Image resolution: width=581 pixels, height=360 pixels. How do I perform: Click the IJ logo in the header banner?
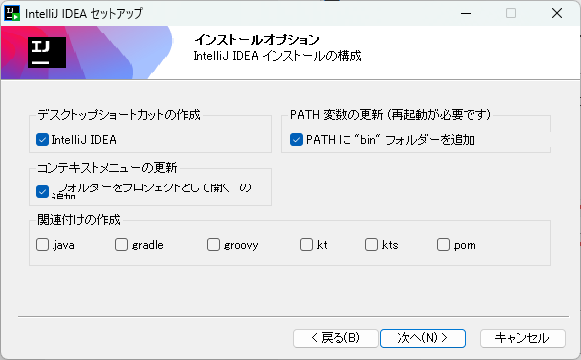(47, 52)
